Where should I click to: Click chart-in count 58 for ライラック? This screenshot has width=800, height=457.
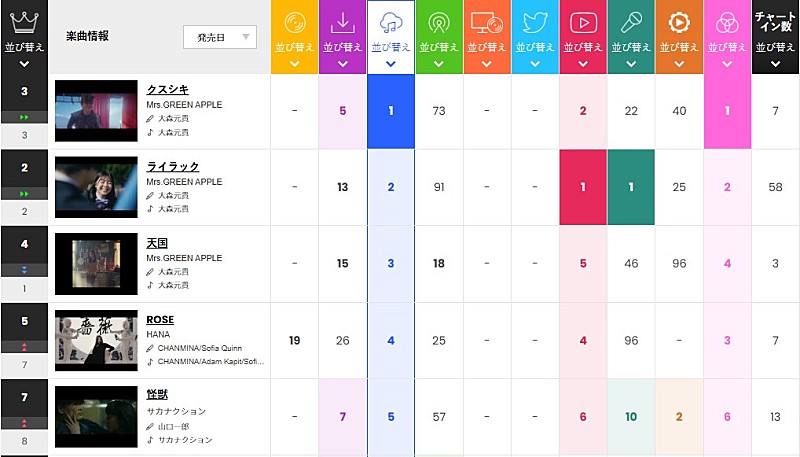776,187
